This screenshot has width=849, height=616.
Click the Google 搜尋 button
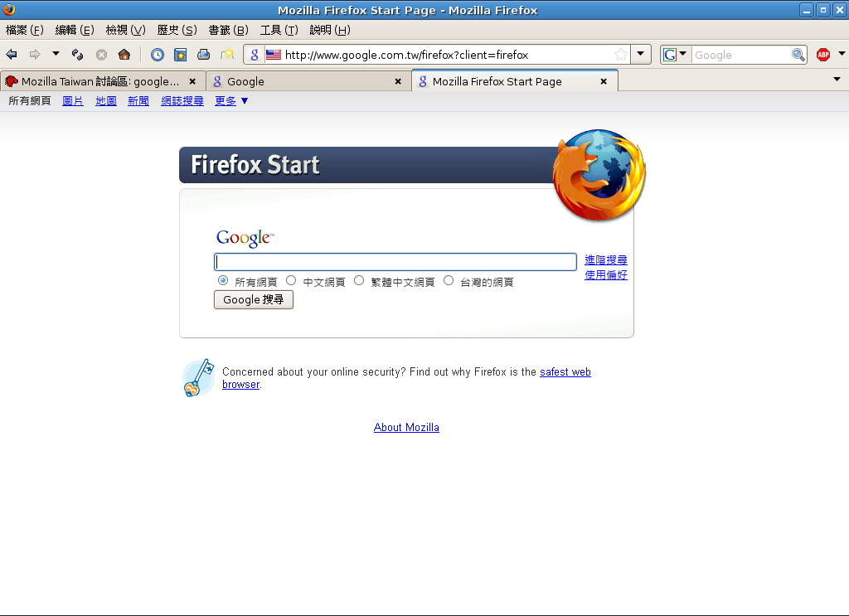pos(254,299)
